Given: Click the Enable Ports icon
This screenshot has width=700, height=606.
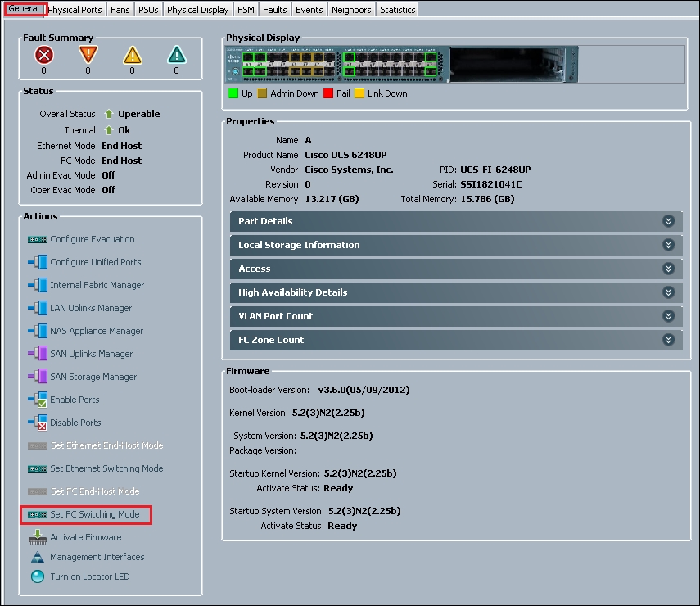Looking at the screenshot, I should pos(38,400).
